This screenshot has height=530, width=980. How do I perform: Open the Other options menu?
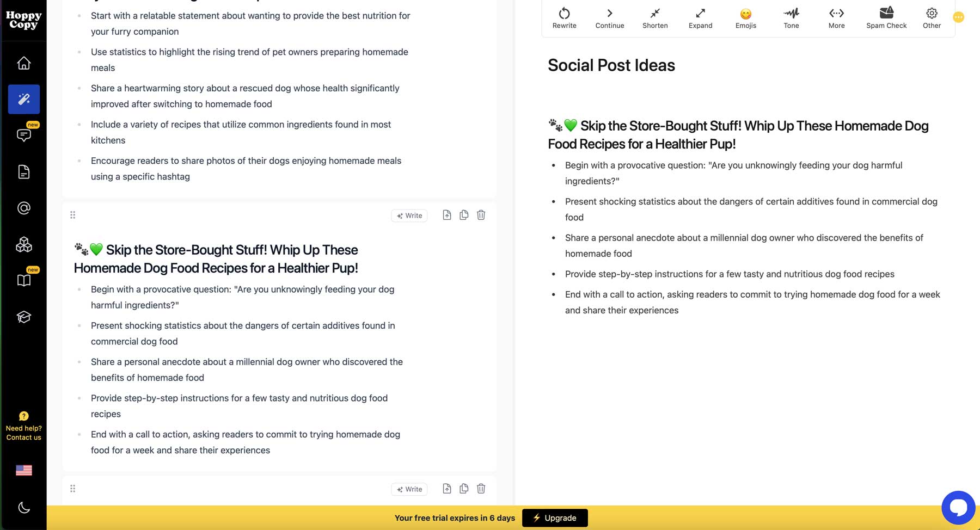pyautogui.click(x=932, y=17)
